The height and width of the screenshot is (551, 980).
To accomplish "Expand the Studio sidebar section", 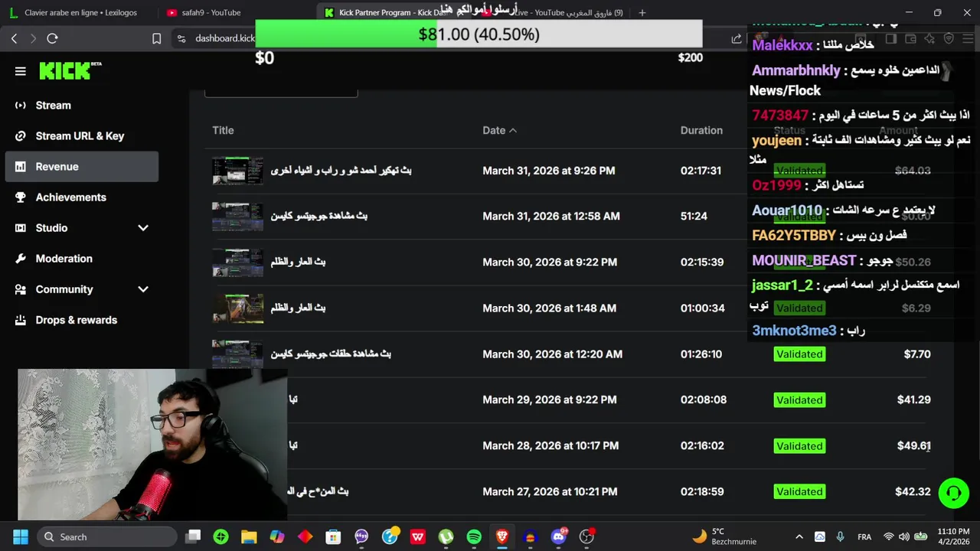I will [142, 227].
